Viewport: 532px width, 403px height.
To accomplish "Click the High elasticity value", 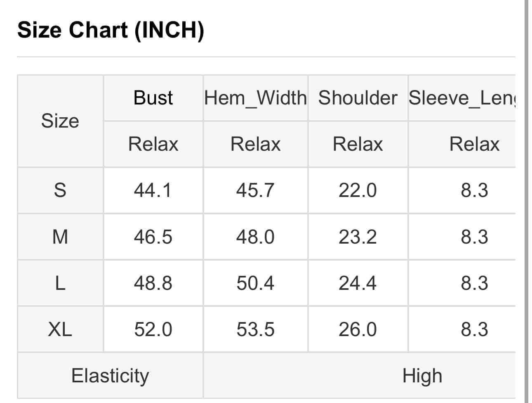I will [x=422, y=376].
